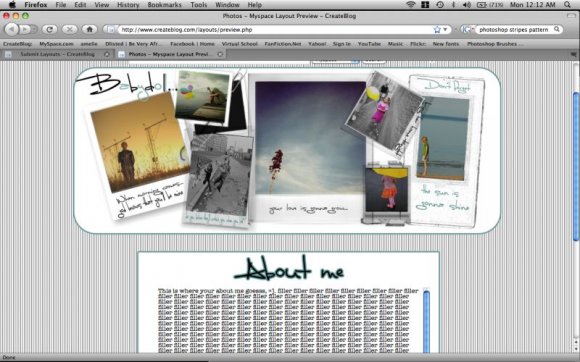Click the About me text box scrollbar
580x362 pixels.
[x=426, y=320]
